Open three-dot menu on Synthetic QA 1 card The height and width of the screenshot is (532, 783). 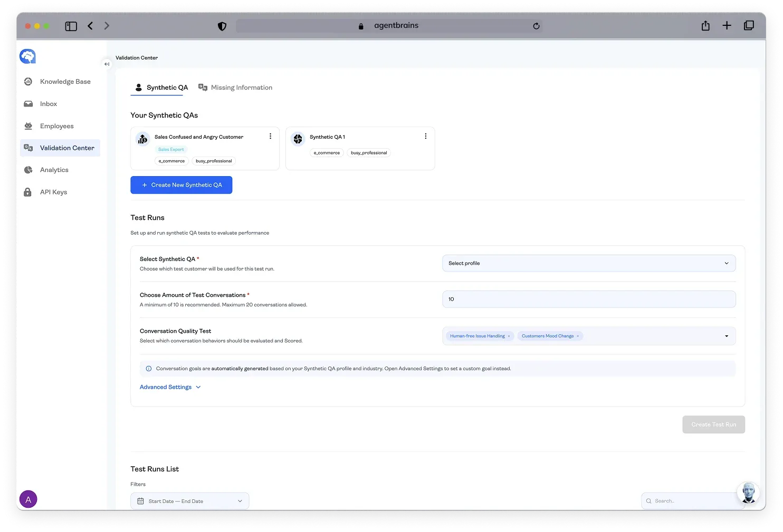click(x=425, y=137)
